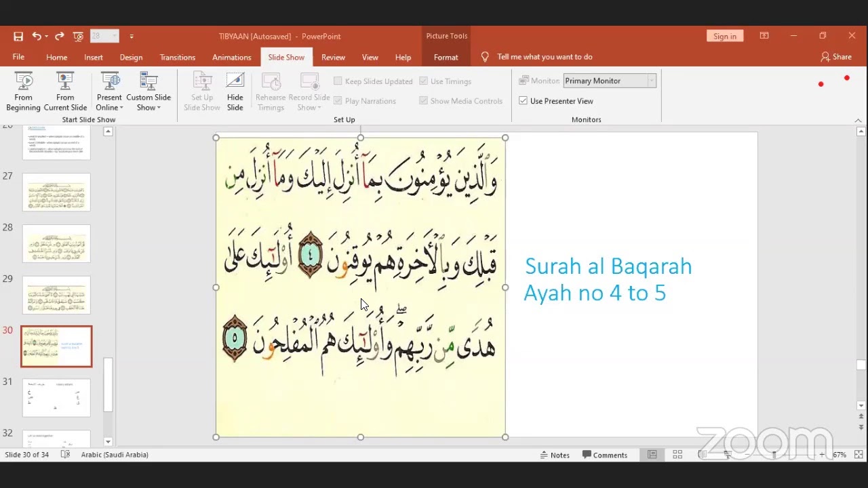Click the Arabic (Saudi Arabia) language indicator
This screenshot has width=868, height=488.
[115, 455]
